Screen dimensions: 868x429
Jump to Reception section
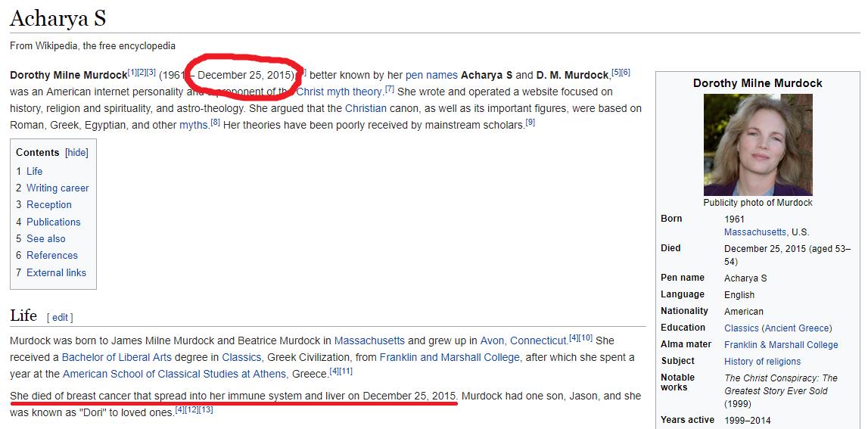pyautogui.click(x=48, y=205)
